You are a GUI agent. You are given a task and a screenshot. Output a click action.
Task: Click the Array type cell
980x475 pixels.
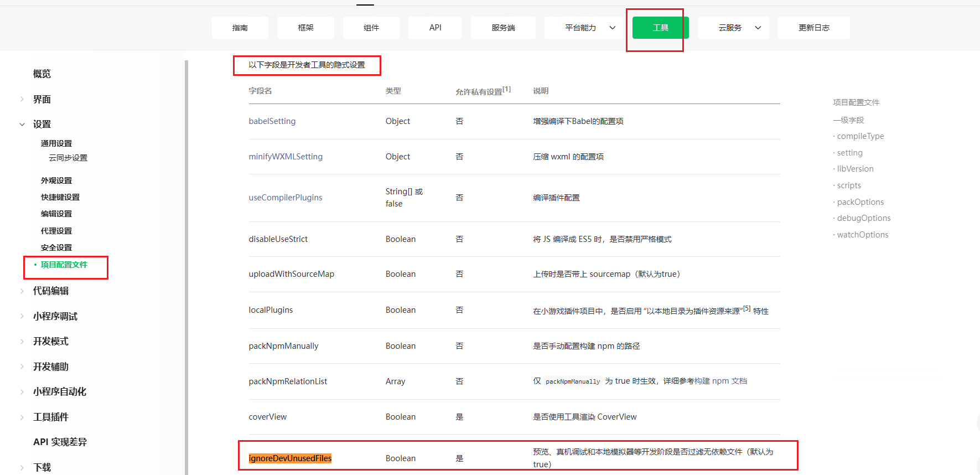pos(396,381)
